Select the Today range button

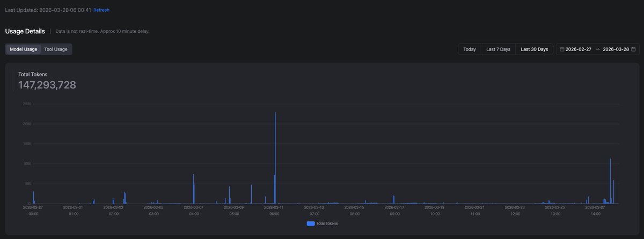coord(470,49)
